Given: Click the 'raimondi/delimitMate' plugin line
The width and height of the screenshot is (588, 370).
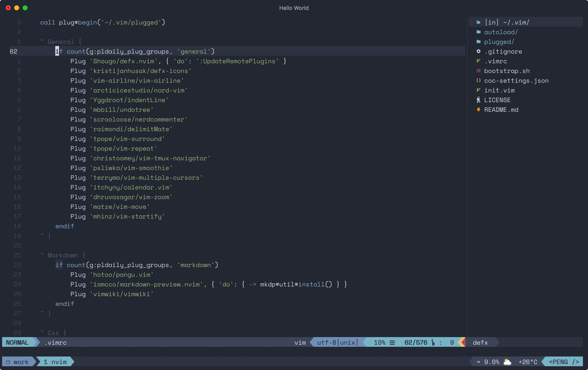Looking at the screenshot, I should [x=122, y=129].
